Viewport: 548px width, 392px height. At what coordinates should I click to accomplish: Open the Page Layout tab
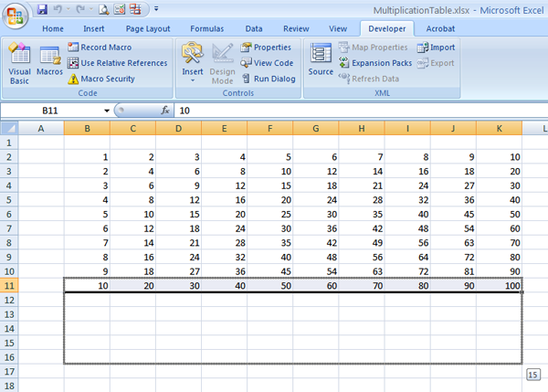[x=148, y=28]
